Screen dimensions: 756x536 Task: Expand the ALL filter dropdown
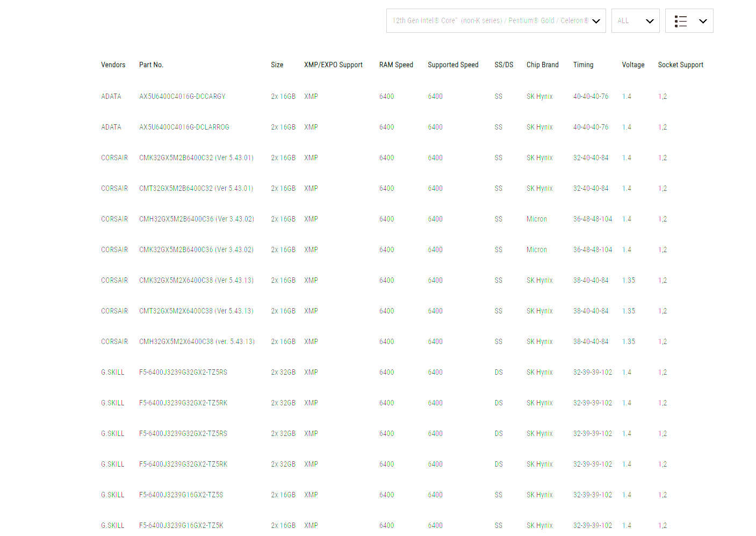click(635, 21)
